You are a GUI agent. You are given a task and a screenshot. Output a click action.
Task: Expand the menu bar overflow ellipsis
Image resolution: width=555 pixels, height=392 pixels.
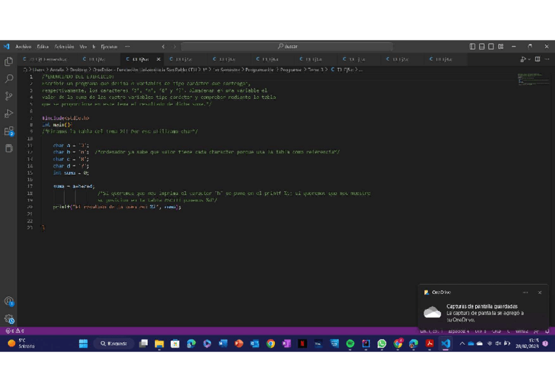[127, 46]
